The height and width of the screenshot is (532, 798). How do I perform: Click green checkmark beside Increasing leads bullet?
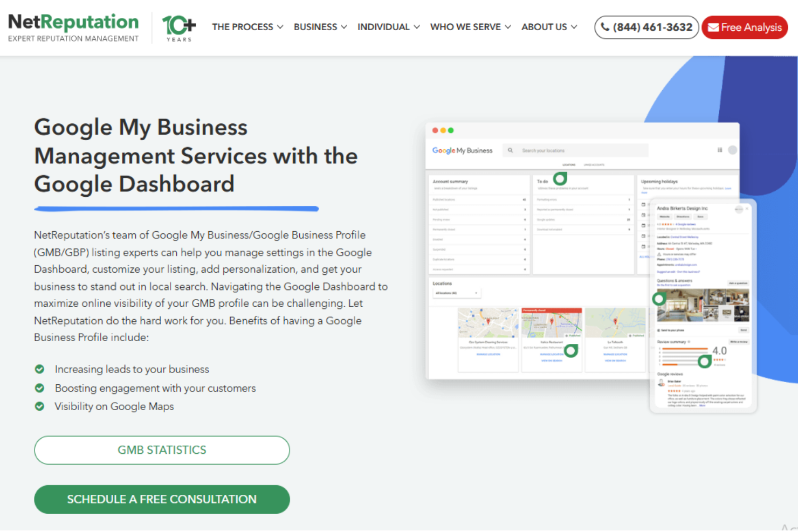click(x=40, y=369)
